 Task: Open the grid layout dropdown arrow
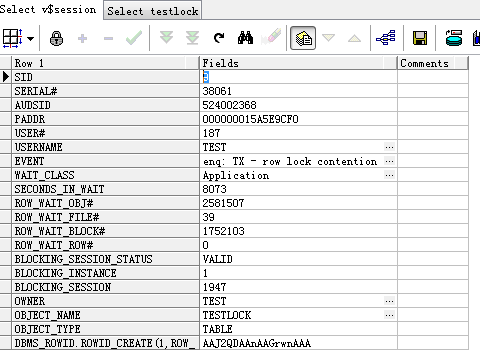(x=30, y=39)
